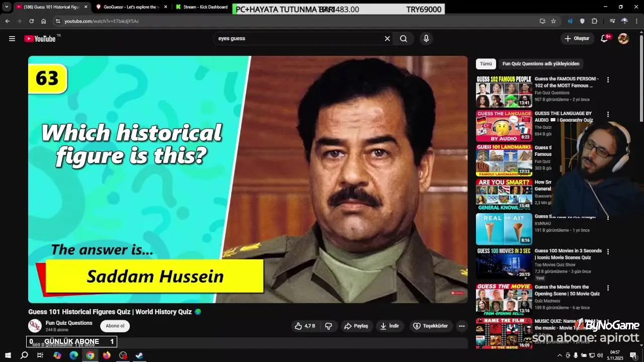This screenshot has width=644, height=362.
Task: Open the more actions menu below the video
Action: point(461,326)
